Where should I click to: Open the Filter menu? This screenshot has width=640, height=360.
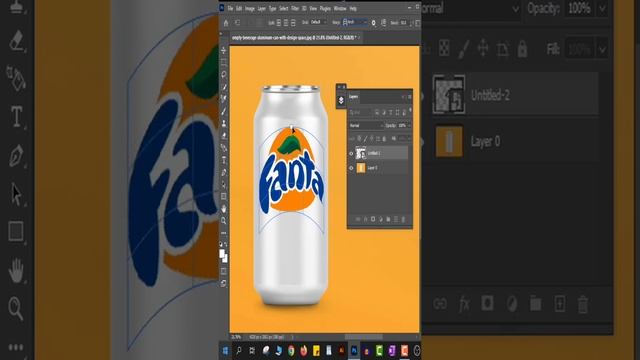[295, 9]
